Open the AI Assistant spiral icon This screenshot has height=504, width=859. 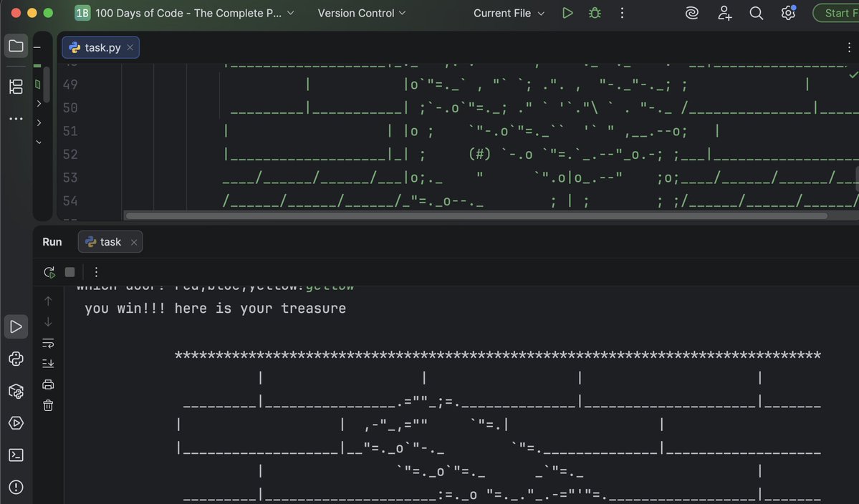[x=692, y=13]
